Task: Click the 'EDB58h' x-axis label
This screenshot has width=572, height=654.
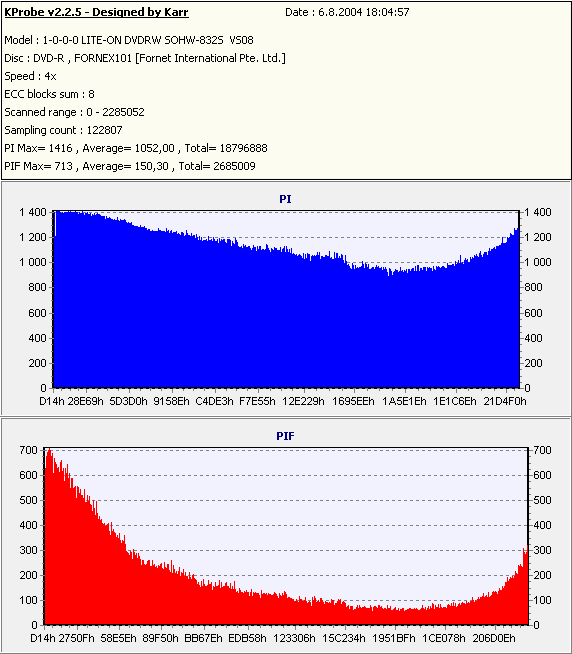Action: pyautogui.click(x=247, y=638)
